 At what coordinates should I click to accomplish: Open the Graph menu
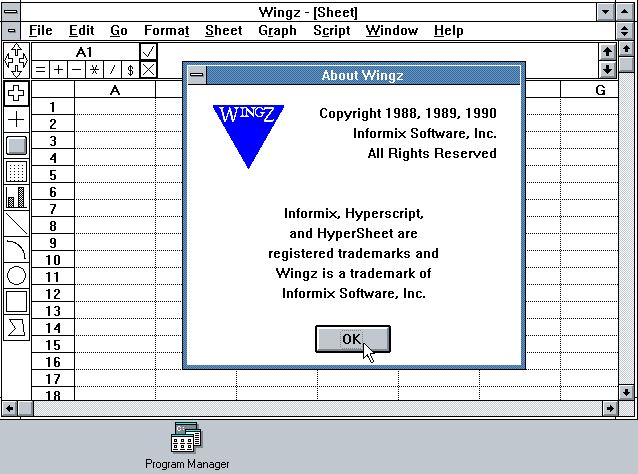tap(277, 31)
